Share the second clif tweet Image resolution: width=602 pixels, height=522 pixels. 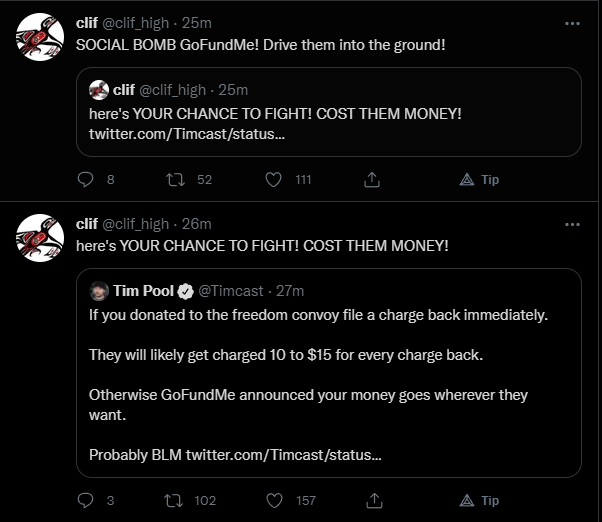[x=372, y=500]
